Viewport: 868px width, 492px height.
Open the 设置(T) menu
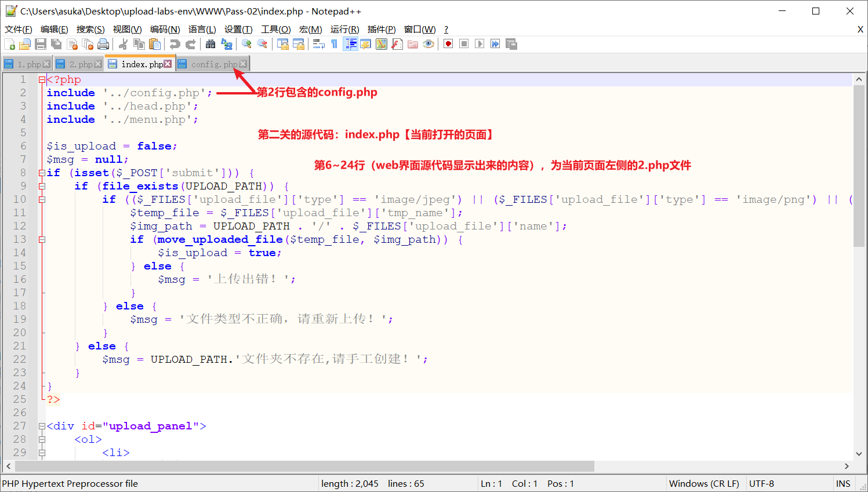click(238, 29)
